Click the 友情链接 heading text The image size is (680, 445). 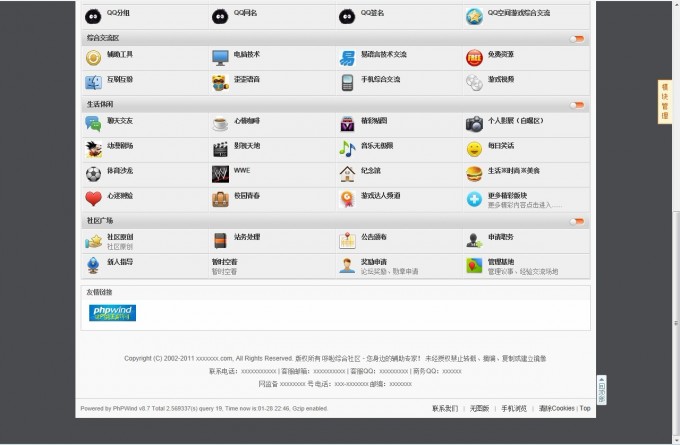coord(99,292)
